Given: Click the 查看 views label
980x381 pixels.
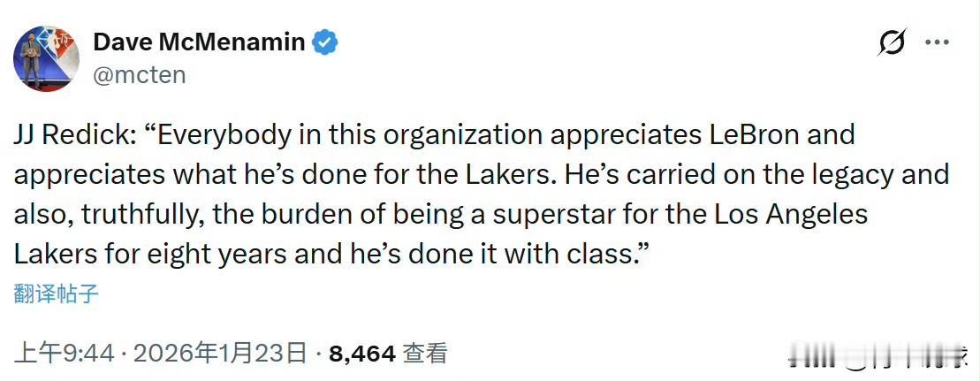Looking at the screenshot, I should [x=425, y=354].
